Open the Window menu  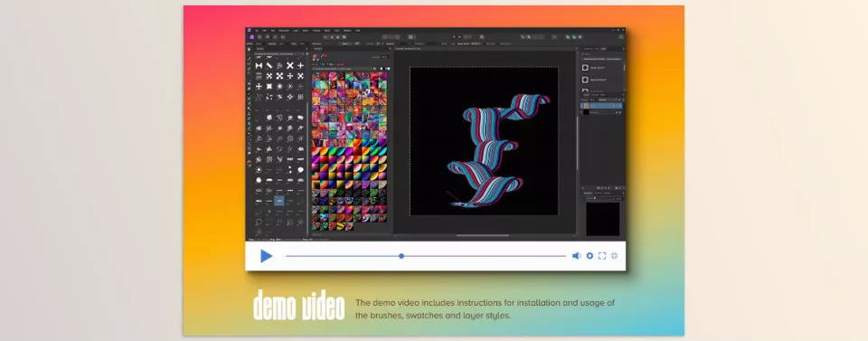point(347,31)
